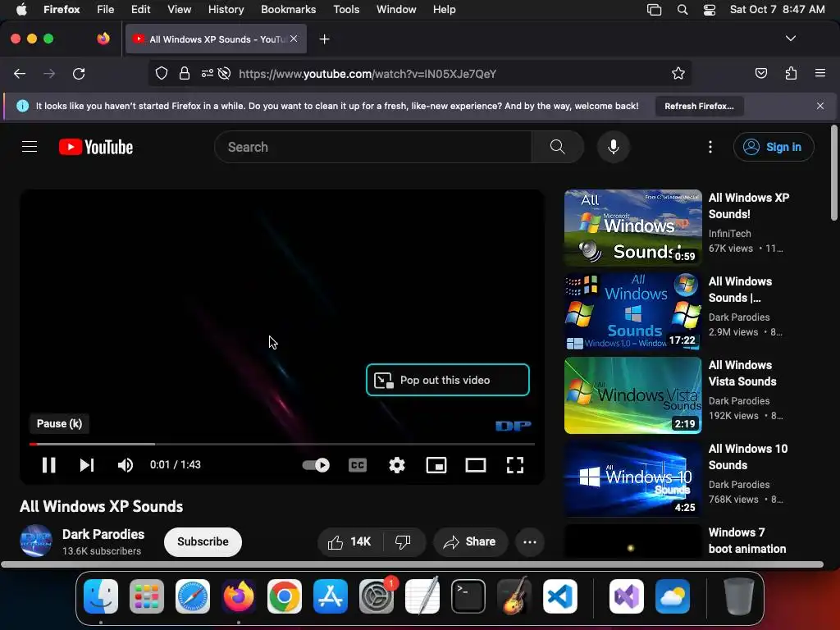
Task: Click Pop out this video button
Action: [448, 380]
